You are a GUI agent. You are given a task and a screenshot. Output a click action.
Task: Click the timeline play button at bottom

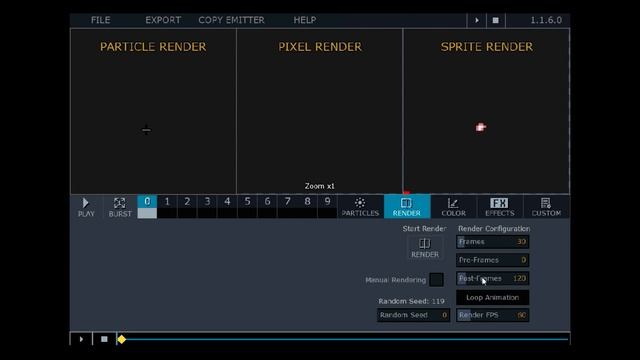(81, 339)
